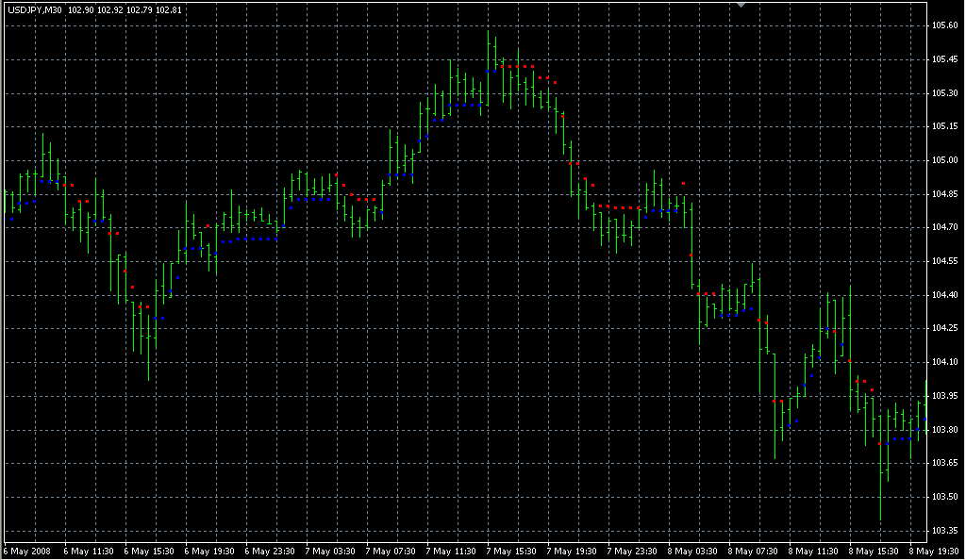Click the 105.30 price axis label
The width and height of the screenshot is (966, 560).
point(946,93)
